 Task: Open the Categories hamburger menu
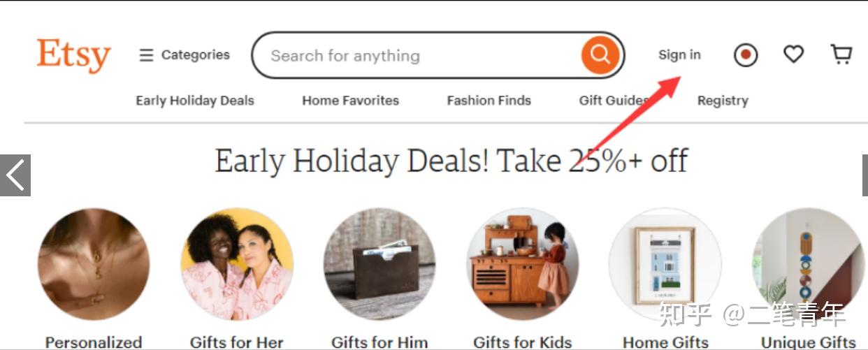pos(185,54)
